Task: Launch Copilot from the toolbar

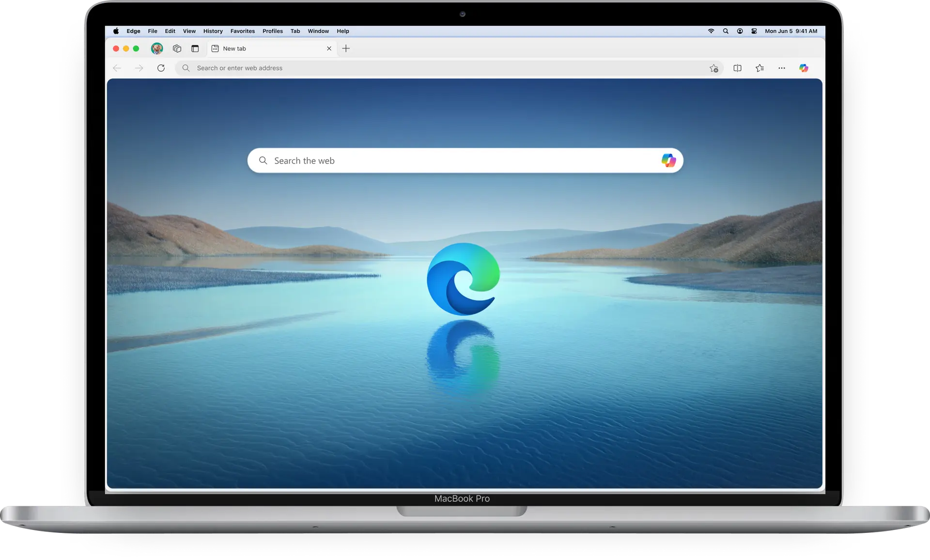Action: pos(804,68)
